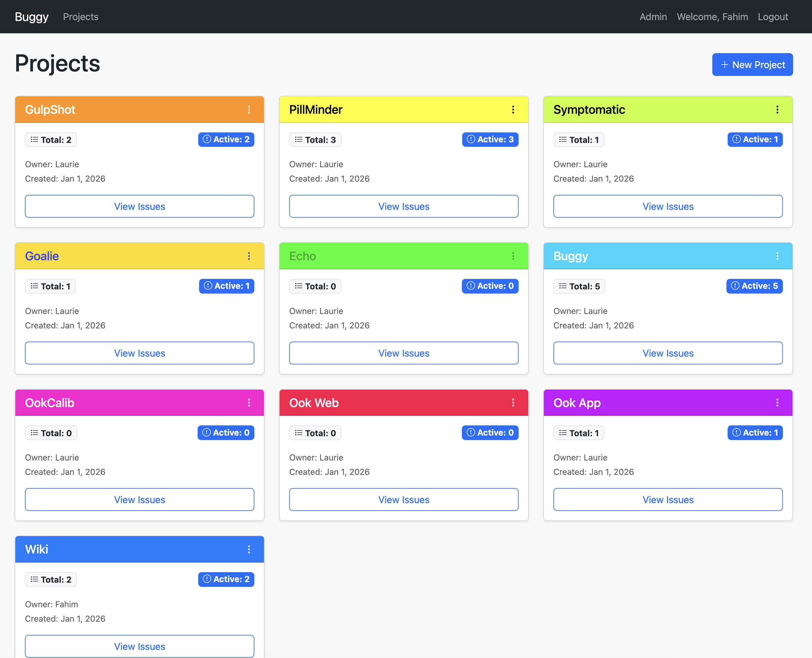The width and height of the screenshot is (812, 658).
Task: Click the Logout link
Action: coord(773,17)
